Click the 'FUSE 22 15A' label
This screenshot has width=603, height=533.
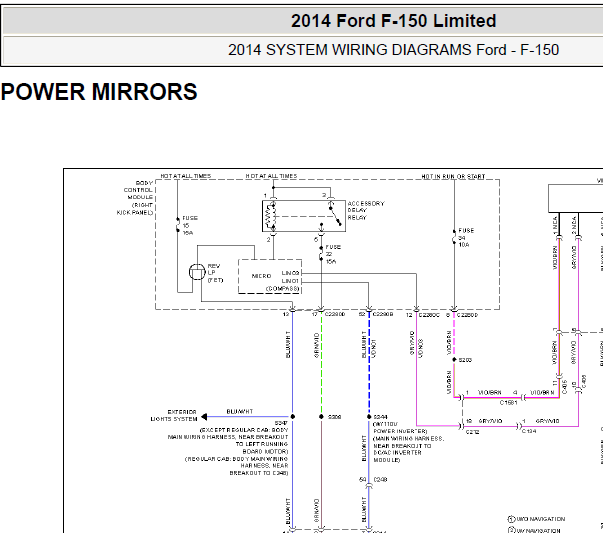pos(333,254)
